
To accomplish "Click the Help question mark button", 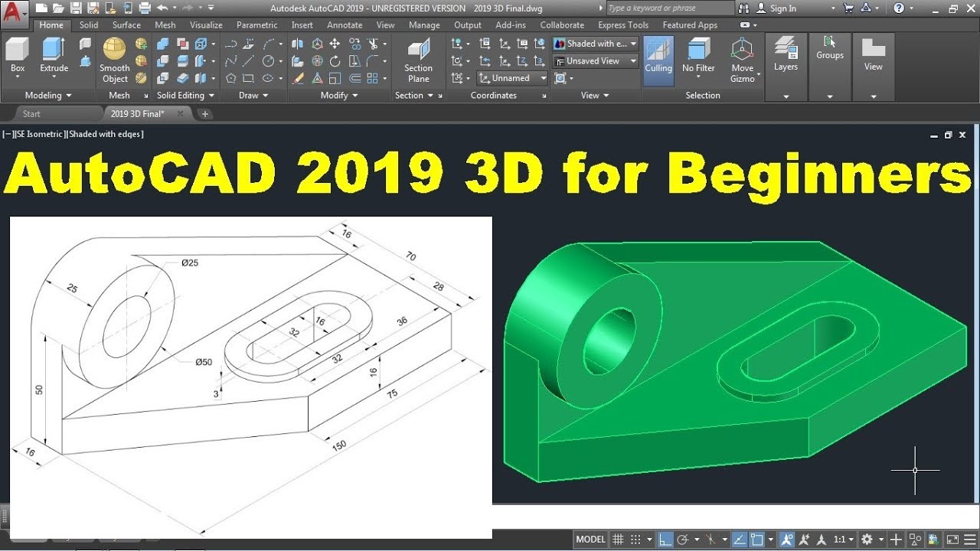I will pyautogui.click(x=899, y=8).
